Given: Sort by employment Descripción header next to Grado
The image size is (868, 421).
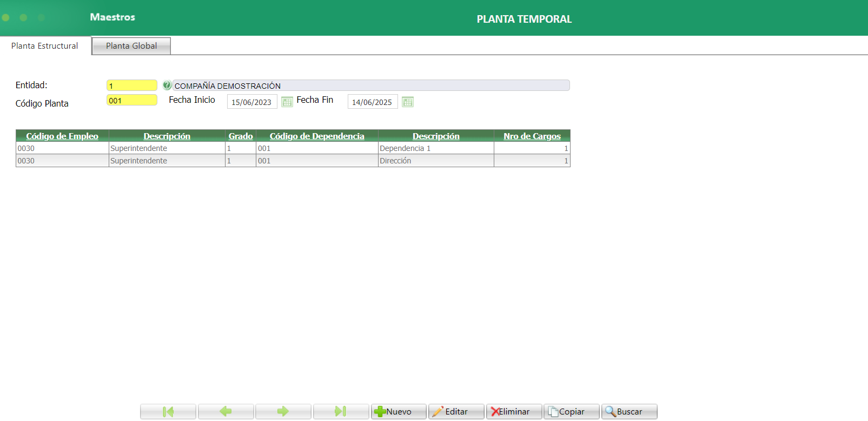Looking at the screenshot, I should tap(167, 136).
